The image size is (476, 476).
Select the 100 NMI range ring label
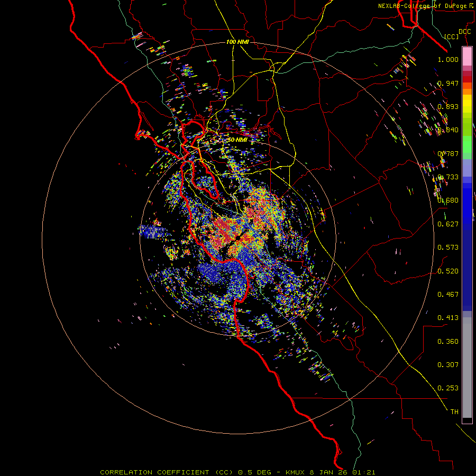pyautogui.click(x=237, y=42)
